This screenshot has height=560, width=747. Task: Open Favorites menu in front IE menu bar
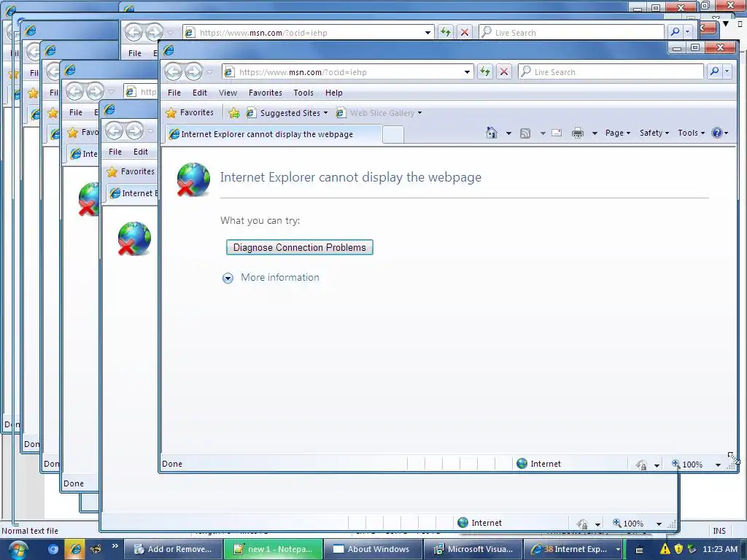(266, 93)
